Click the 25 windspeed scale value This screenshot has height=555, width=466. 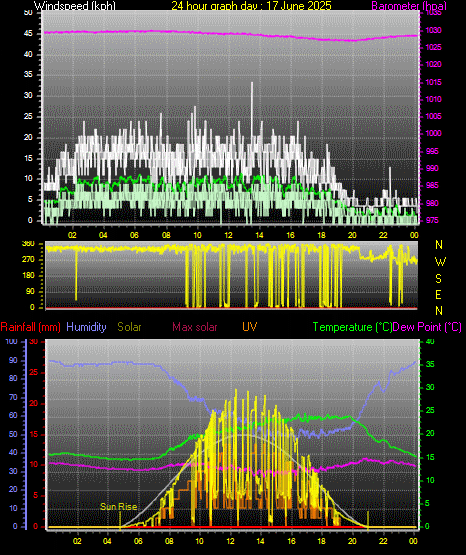(28, 116)
